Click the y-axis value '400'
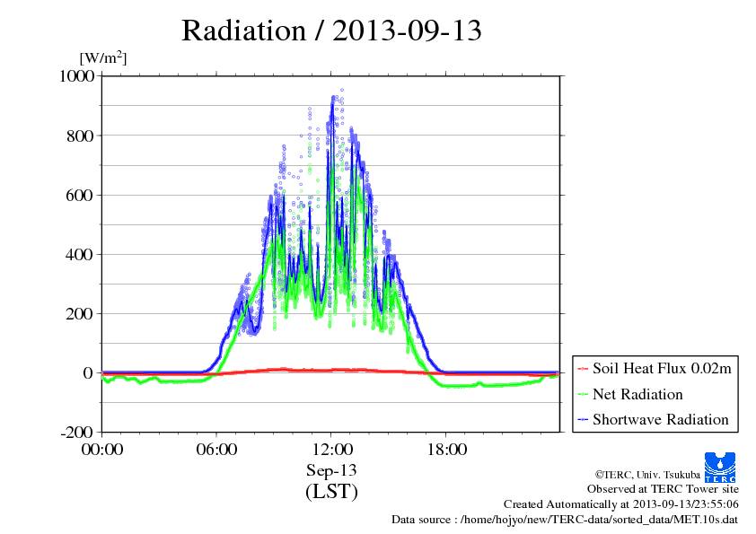This screenshot has height=534, width=756. click(x=80, y=255)
